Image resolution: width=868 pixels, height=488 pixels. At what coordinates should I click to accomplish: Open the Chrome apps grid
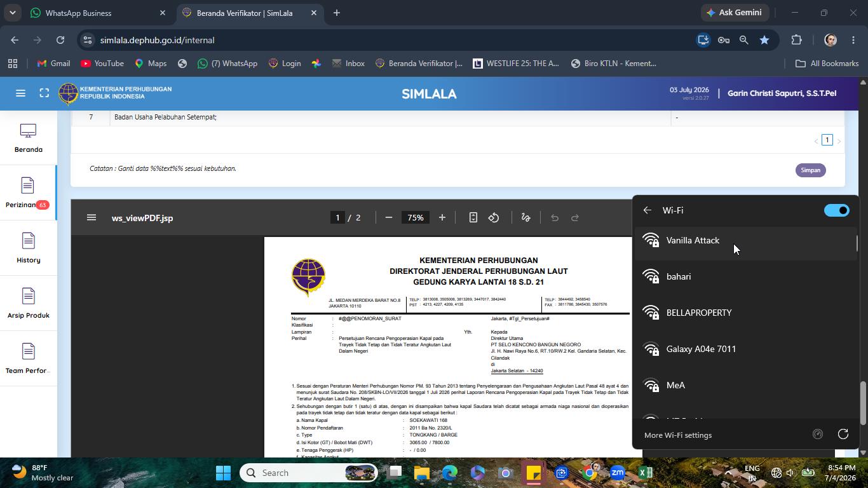coord(12,64)
